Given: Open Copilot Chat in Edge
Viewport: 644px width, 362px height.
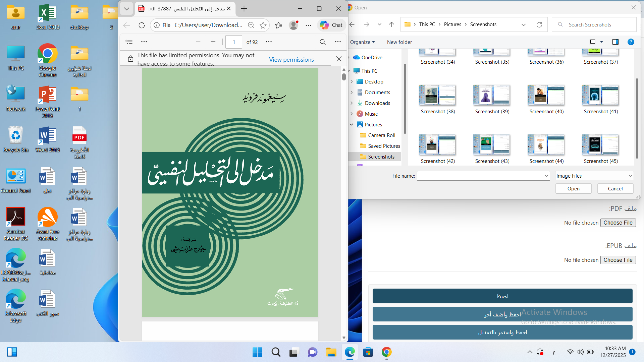Looking at the screenshot, I should coord(331,25).
